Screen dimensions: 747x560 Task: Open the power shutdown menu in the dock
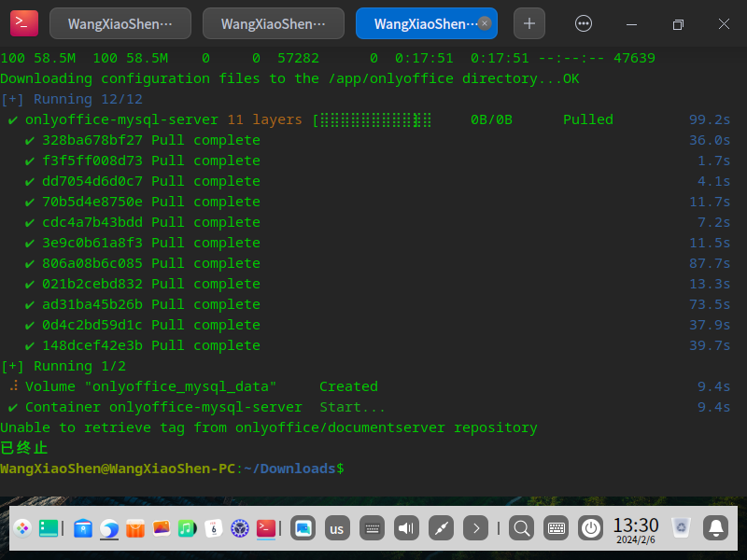coord(591,528)
